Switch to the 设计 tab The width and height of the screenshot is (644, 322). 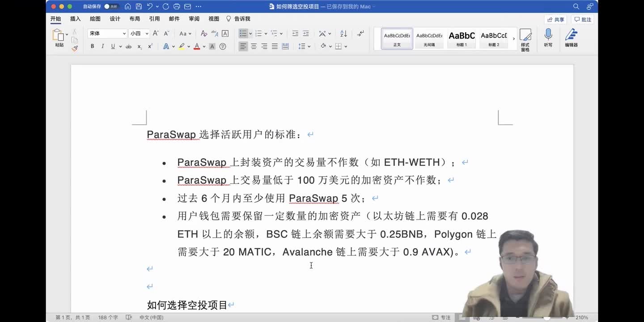[x=115, y=19]
